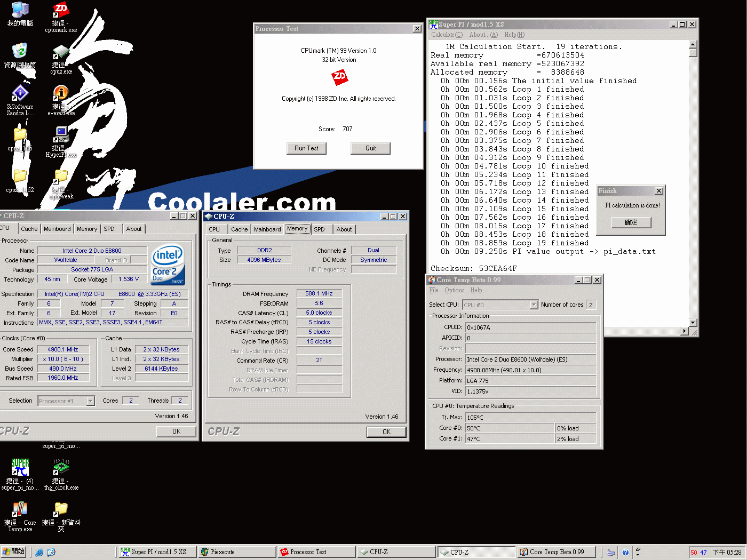Launch the cpuz.exe desktop shortcut
Viewport: 747px width, 560px height.
pos(61,59)
